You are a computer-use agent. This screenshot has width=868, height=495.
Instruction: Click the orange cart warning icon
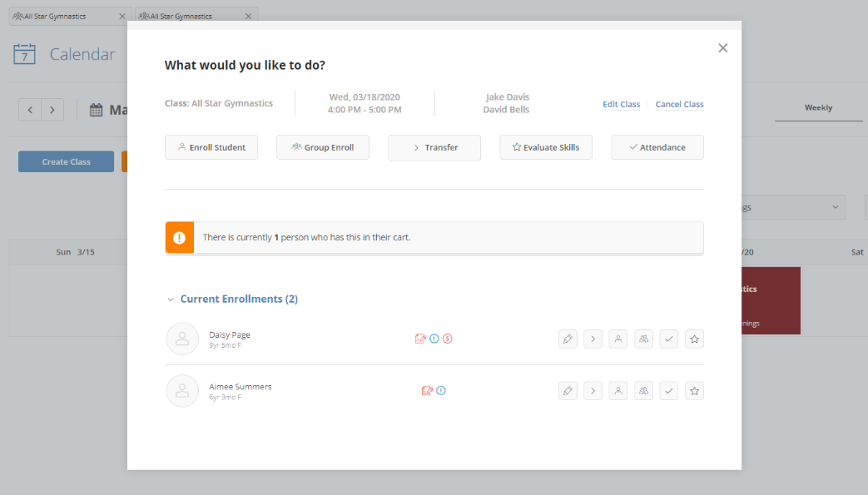(x=180, y=238)
